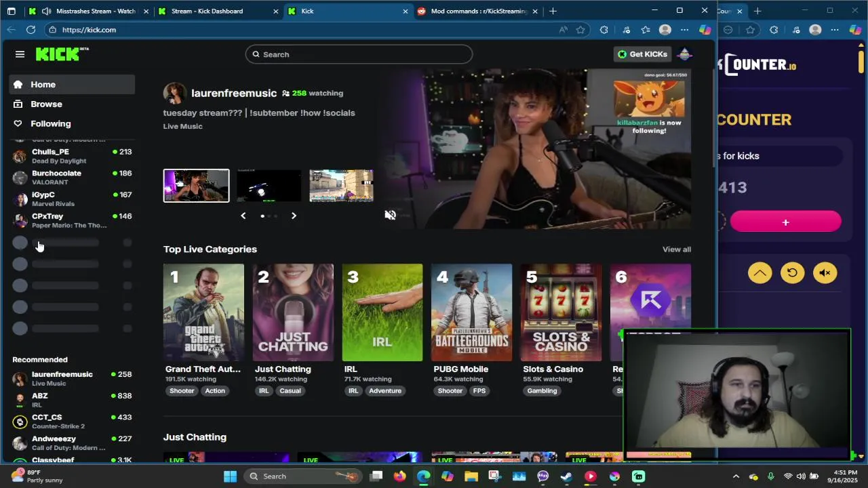The width and height of the screenshot is (868, 488).
Task: Click FPS tag under PUBG Mobile
Action: click(479, 391)
